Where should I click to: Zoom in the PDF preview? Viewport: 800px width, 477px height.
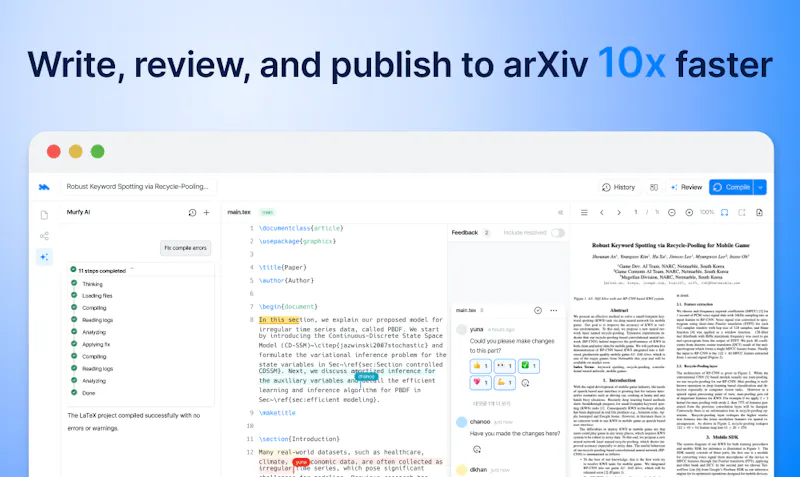click(689, 212)
